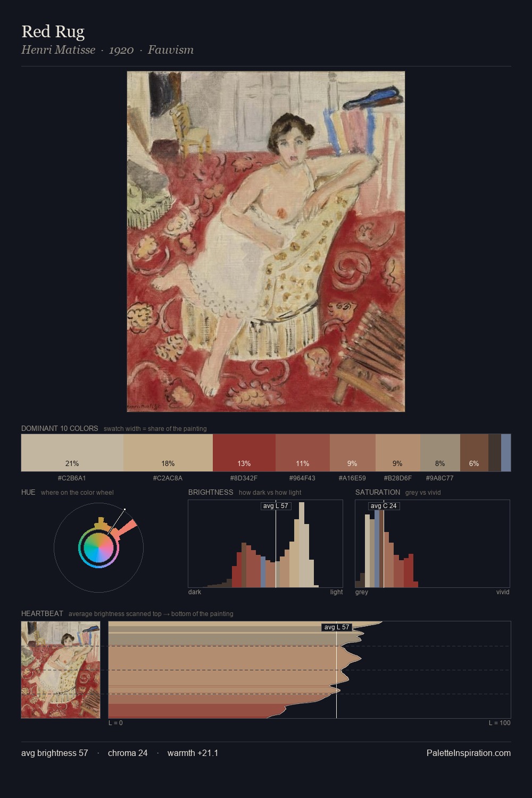Image resolution: width=532 pixels, height=798 pixels.
Task: Click the 'avg brightness 57' footer stat
Action: (55, 753)
